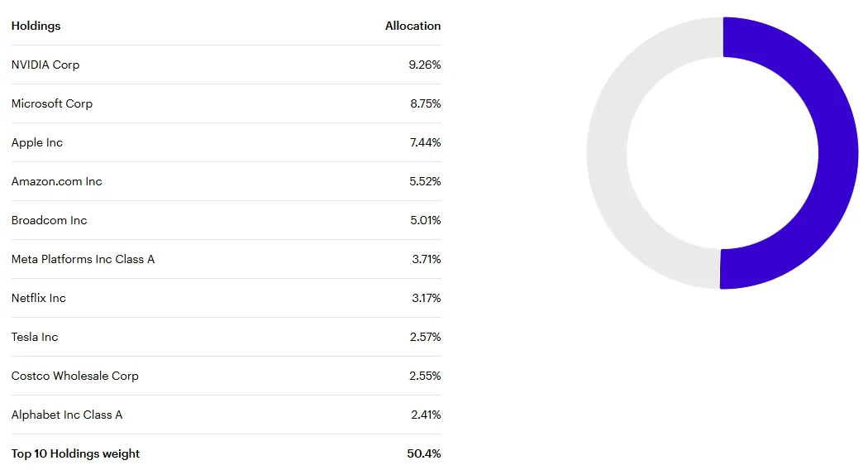Click the 50.4% total weight value
This screenshot has height=470, width=868.
[x=424, y=453]
